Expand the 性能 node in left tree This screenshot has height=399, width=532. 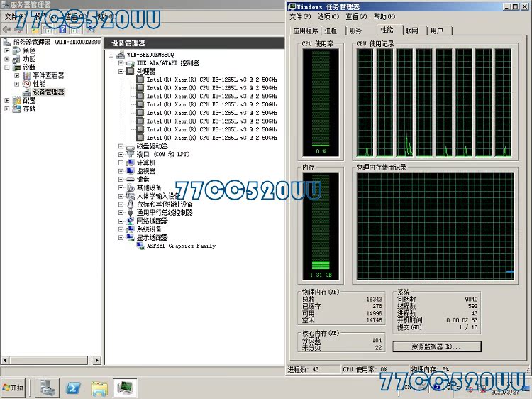coord(16,84)
